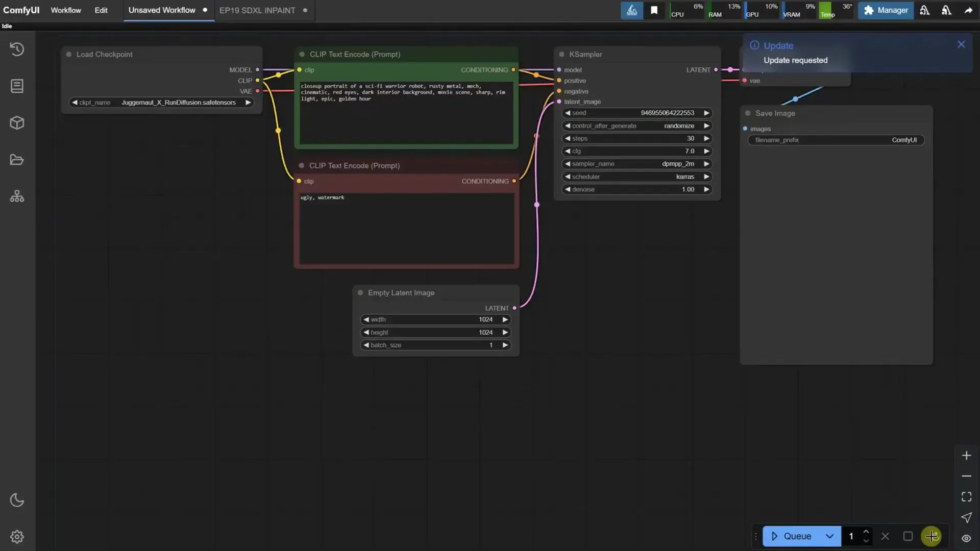The height and width of the screenshot is (551, 980).
Task: Click the steps value slider field
Action: pos(636,138)
